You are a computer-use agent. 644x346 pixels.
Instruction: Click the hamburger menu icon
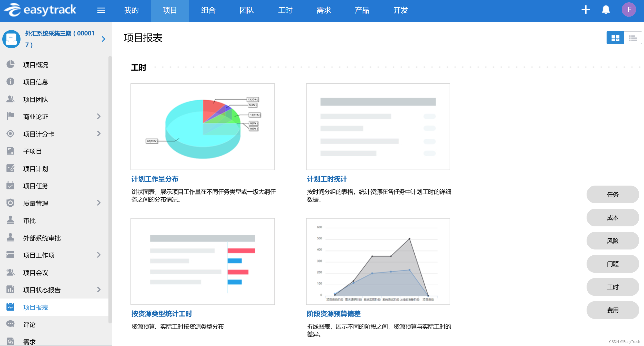click(x=101, y=10)
